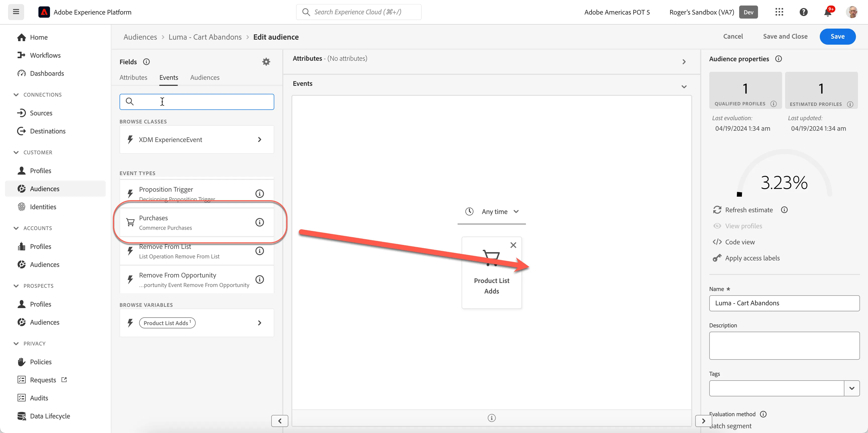The width and height of the screenshot is (868, 433).
Task: Show info for Evaluation method
Action: 763,414
